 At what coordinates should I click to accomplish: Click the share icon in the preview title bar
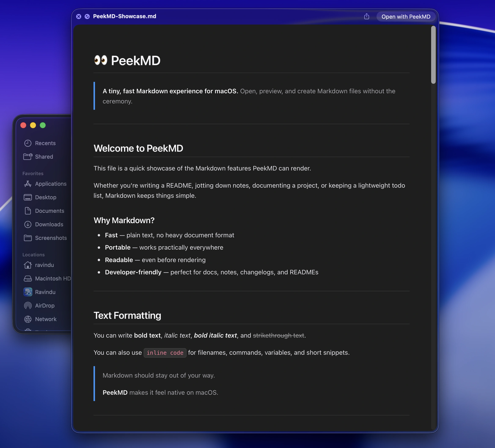(366, 16)
